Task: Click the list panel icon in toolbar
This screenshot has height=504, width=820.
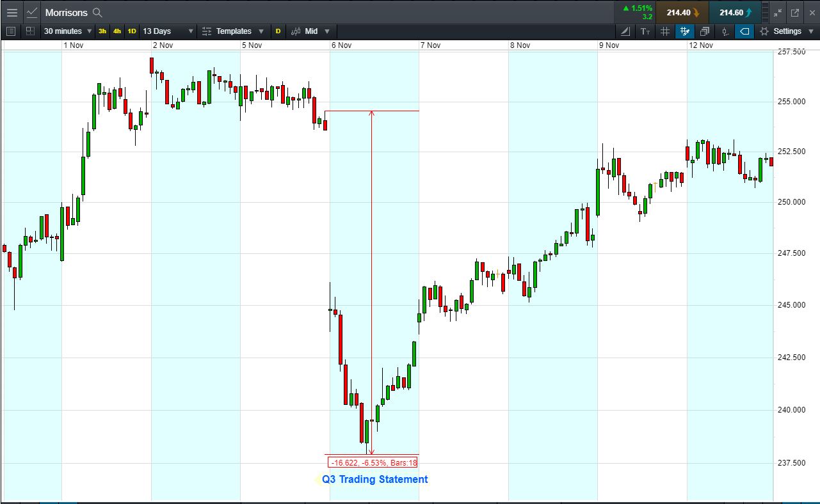Action: pyautogui.click(x=10, y=31)
